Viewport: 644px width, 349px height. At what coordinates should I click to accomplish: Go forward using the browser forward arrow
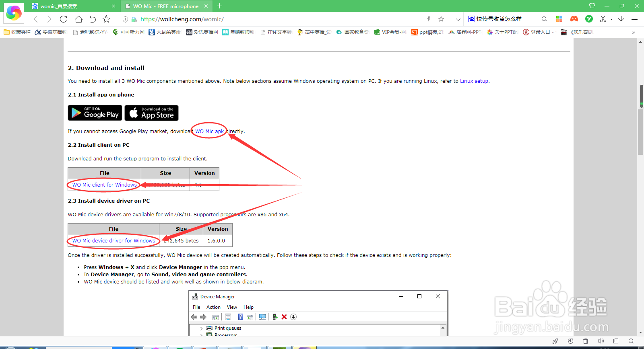[x=49, y=19]
